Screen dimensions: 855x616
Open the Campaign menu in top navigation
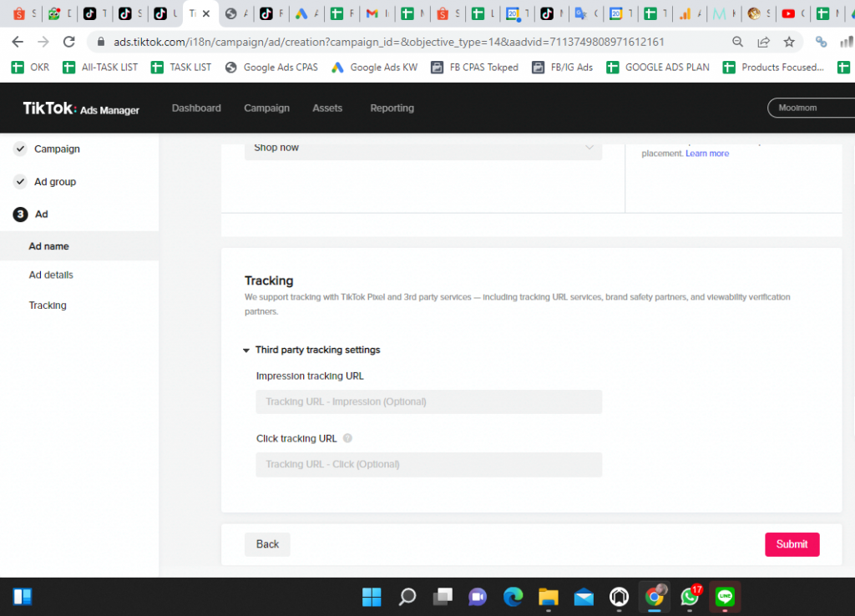tap(266, 109)
